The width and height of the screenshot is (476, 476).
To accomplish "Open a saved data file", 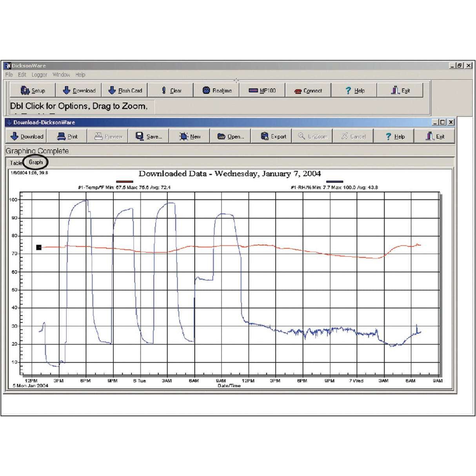I will [231, 136].
